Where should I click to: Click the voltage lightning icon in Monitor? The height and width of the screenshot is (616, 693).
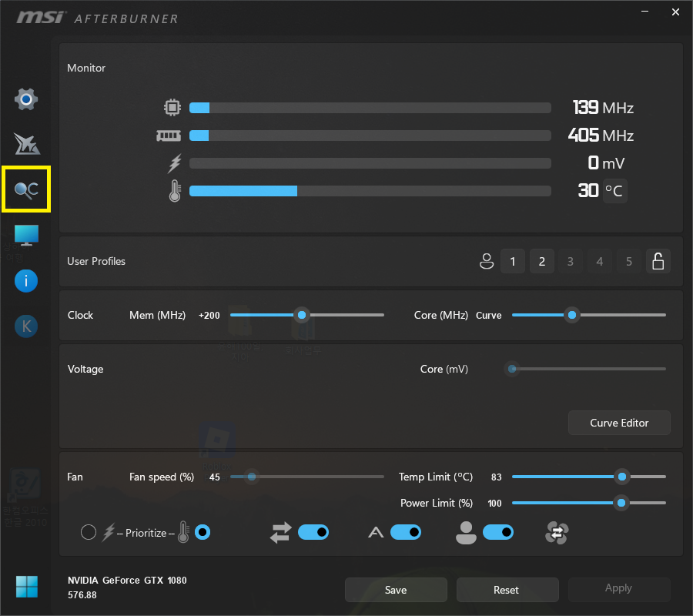click(175, 163)
